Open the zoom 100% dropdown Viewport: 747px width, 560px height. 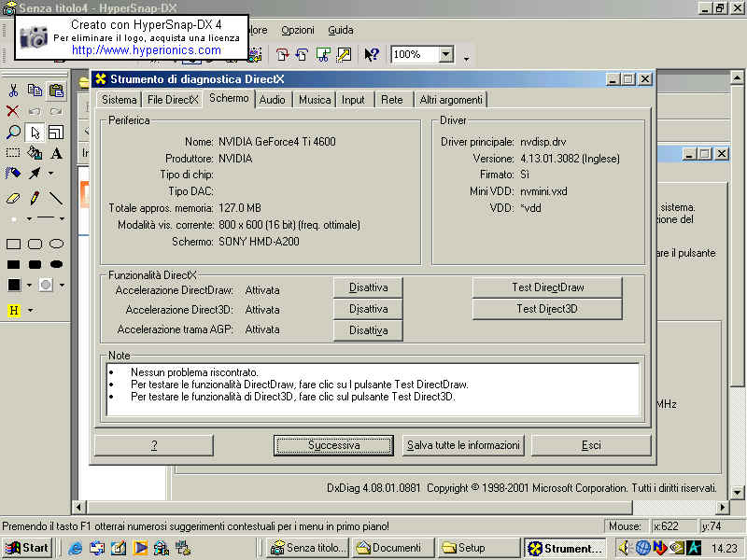pos(446,54)
